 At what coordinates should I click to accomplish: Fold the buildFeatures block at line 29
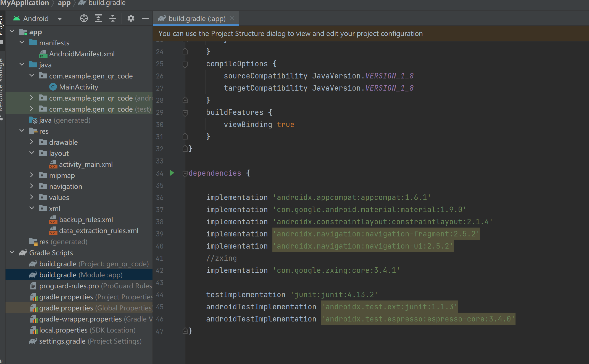[185, 113]
